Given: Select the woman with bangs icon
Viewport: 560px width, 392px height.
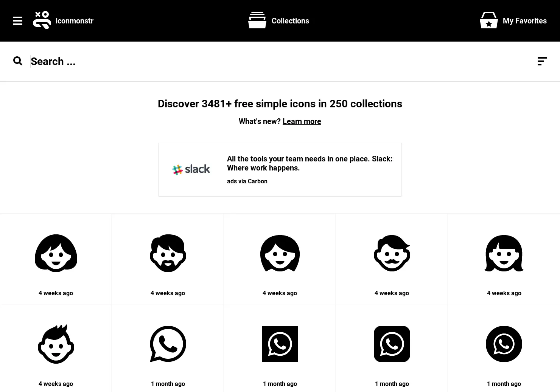Looking at the screenshot, I should click(504, 253).
